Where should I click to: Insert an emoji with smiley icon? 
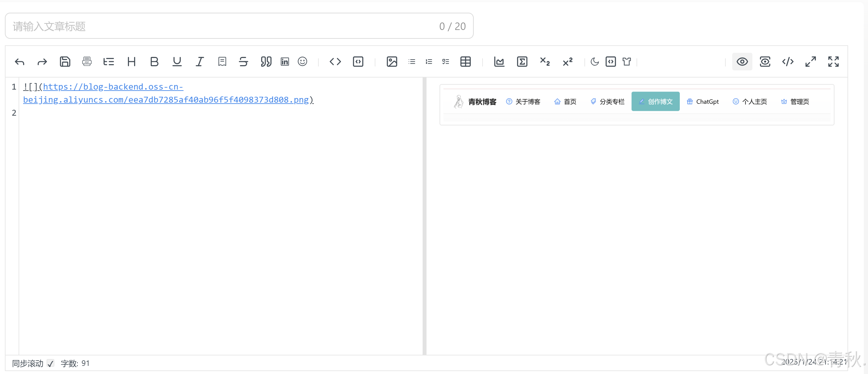click(302, 62)
